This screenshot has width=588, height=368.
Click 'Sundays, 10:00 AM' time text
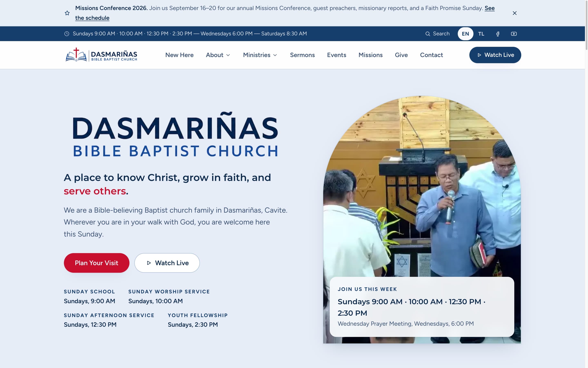156,301
